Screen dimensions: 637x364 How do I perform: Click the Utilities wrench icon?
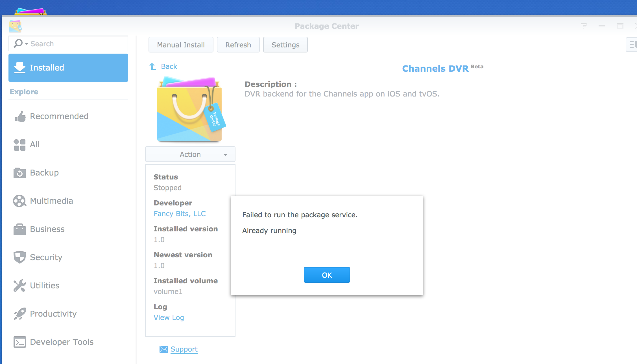pos(19,286)
